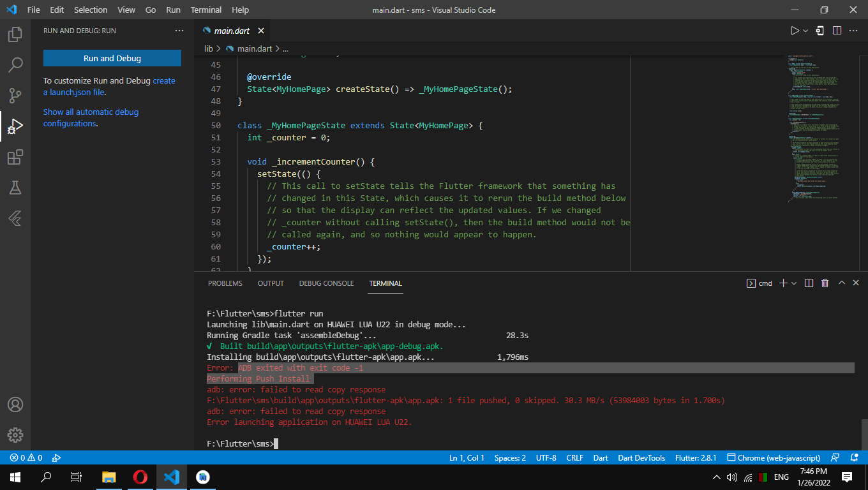Split the terminal panel
Image resolution: width=868 pixels, height=490 pixels.
[x=809, y=282]
